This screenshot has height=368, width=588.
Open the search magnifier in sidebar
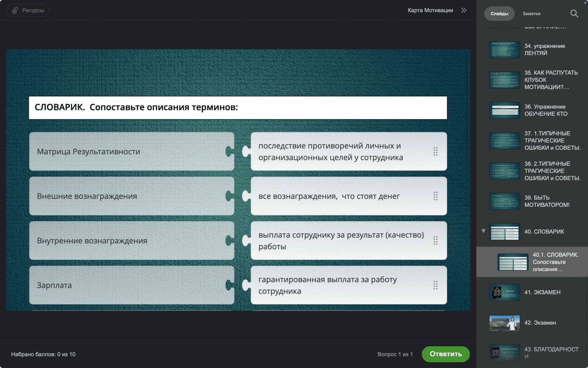(574, 14)
